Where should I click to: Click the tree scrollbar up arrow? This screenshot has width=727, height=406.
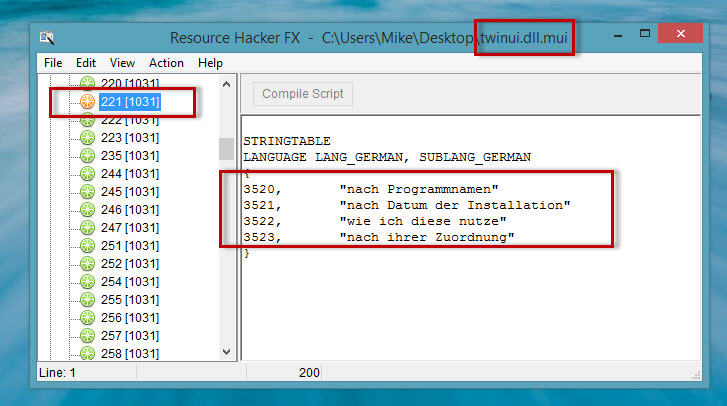[x=226, y=84]
